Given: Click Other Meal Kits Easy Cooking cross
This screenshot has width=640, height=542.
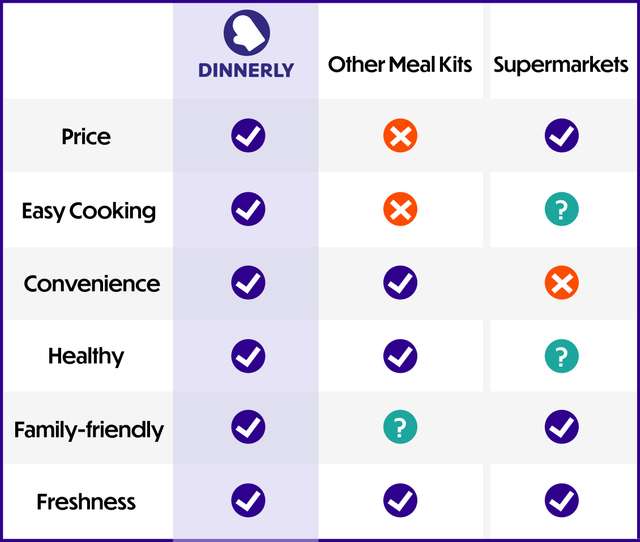Looking at the screenshot, I should click(400, 209).
